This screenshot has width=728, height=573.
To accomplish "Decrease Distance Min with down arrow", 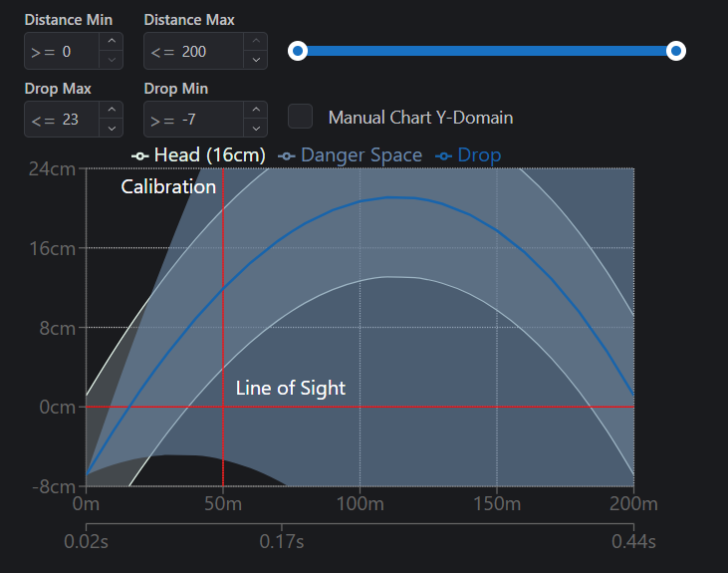I will coord(112,60).
